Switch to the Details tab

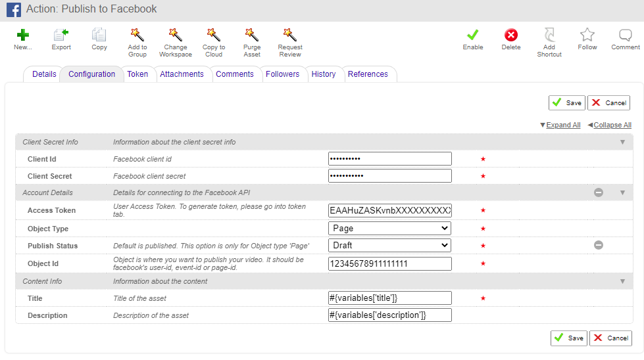click(x=44, y=74)
